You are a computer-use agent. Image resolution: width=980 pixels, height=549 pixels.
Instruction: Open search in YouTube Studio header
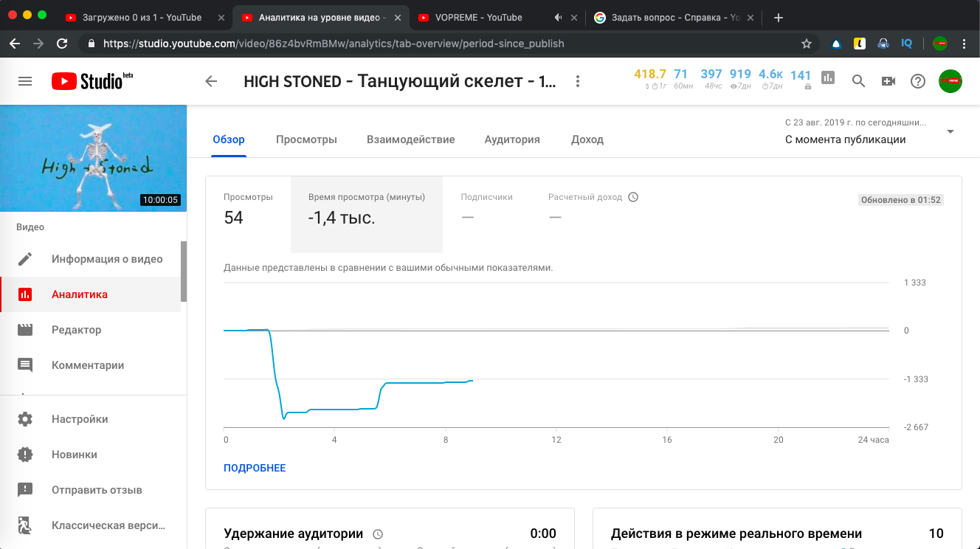coord(858,81)
